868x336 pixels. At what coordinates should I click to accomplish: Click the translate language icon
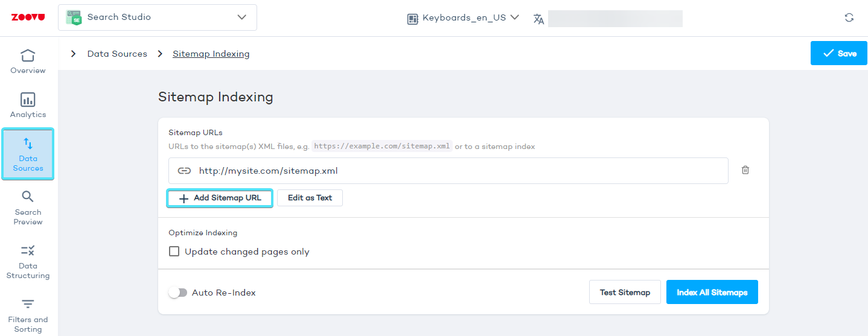[538, 19]
